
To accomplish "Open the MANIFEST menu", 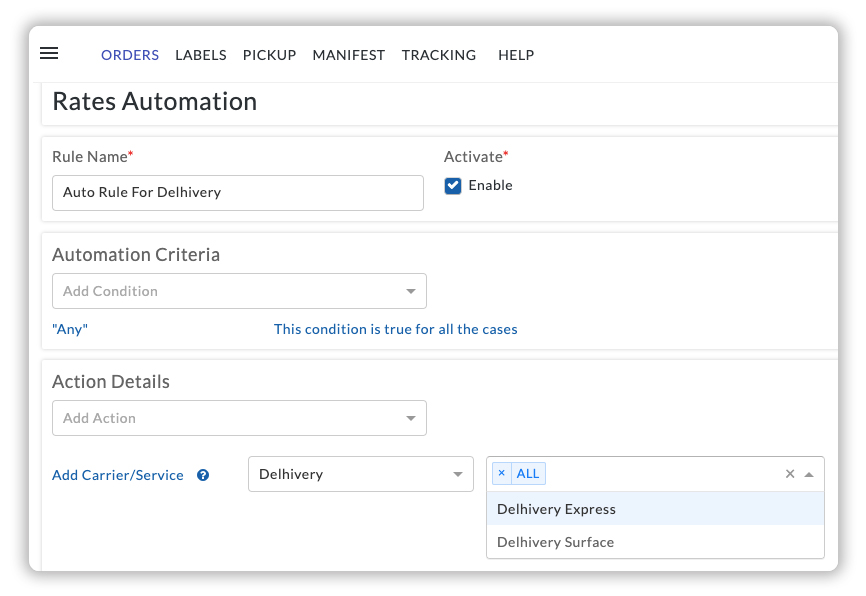I will click(348, 55).
